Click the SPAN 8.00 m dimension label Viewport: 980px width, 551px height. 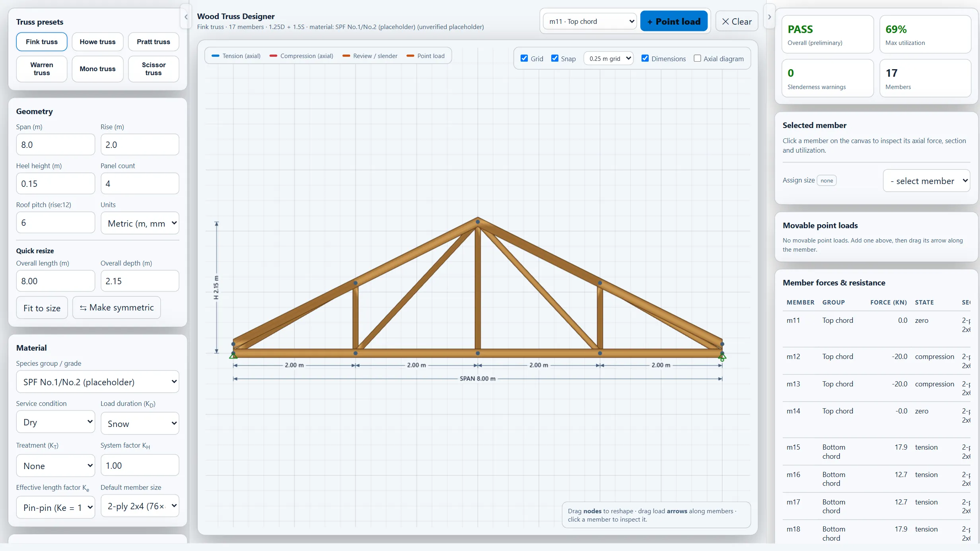click(x=478, y=379)
